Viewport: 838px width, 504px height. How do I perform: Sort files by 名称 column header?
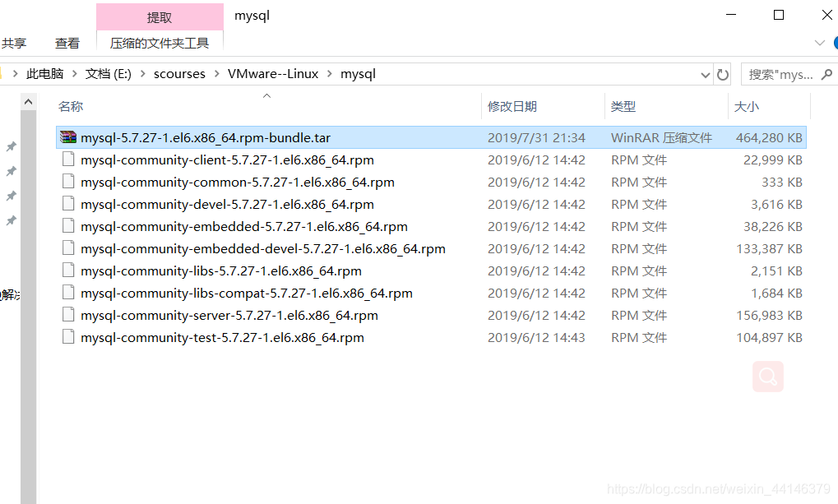pos(71,106)
